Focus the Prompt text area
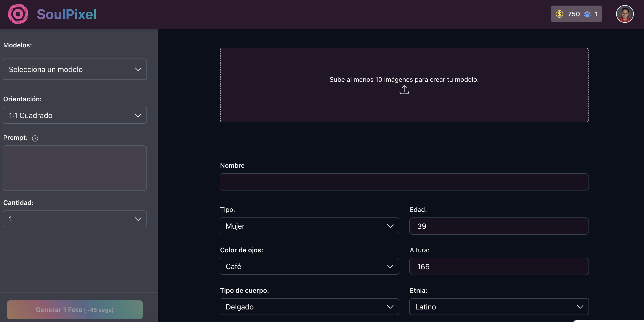644x322 pixels. coord(75,168)
